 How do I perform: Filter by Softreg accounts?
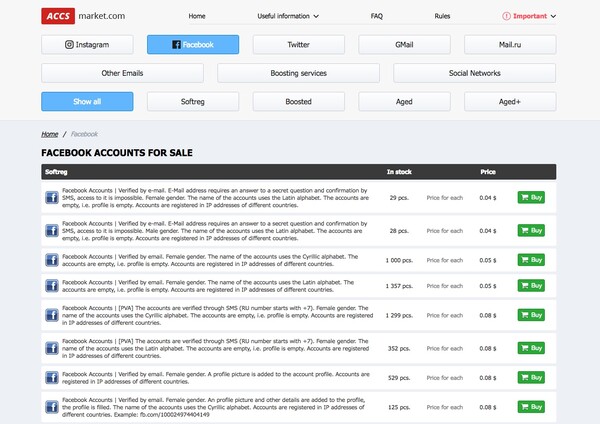coord(193,101)
